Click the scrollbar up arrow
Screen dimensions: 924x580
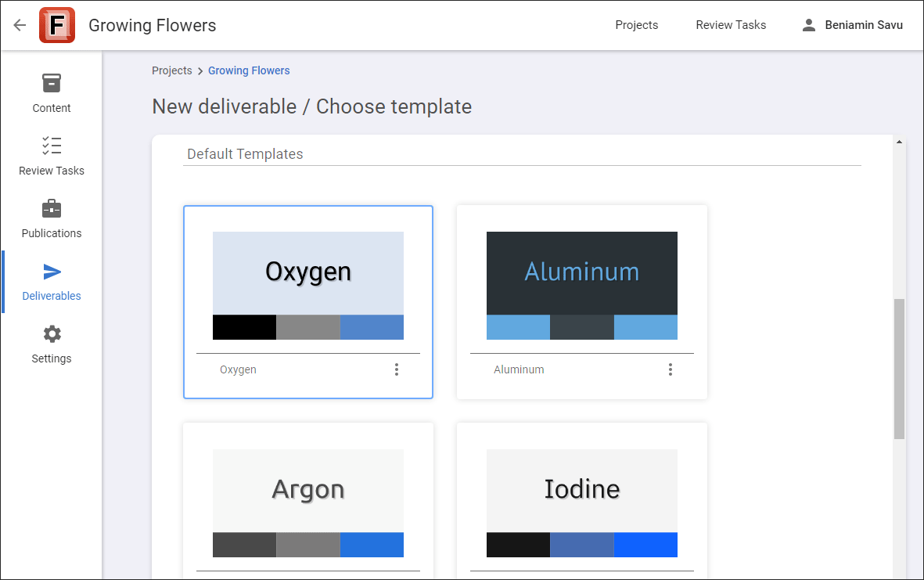click(x=899, y=142)
